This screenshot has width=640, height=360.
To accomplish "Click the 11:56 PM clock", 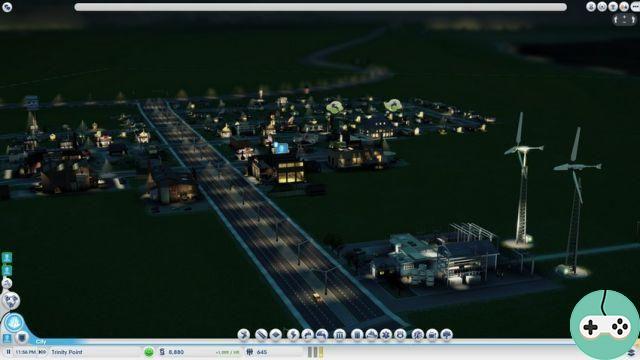I will coord(26,352).
